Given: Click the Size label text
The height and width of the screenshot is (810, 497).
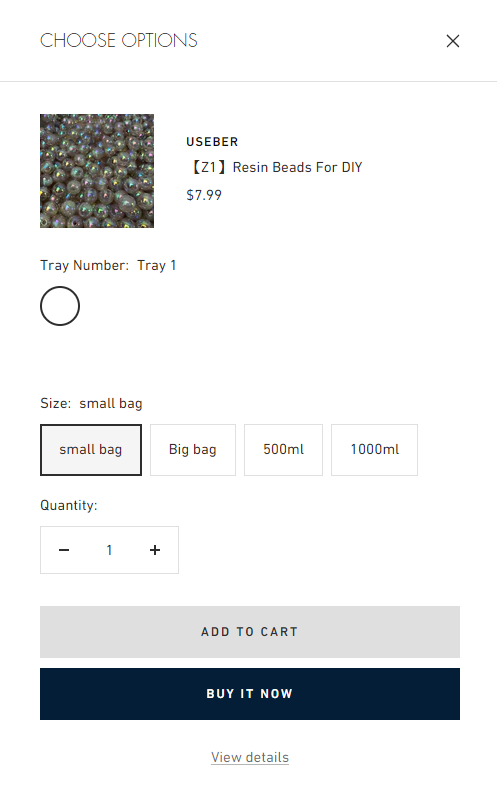Looking at the screenshot, I should (56, 403).
